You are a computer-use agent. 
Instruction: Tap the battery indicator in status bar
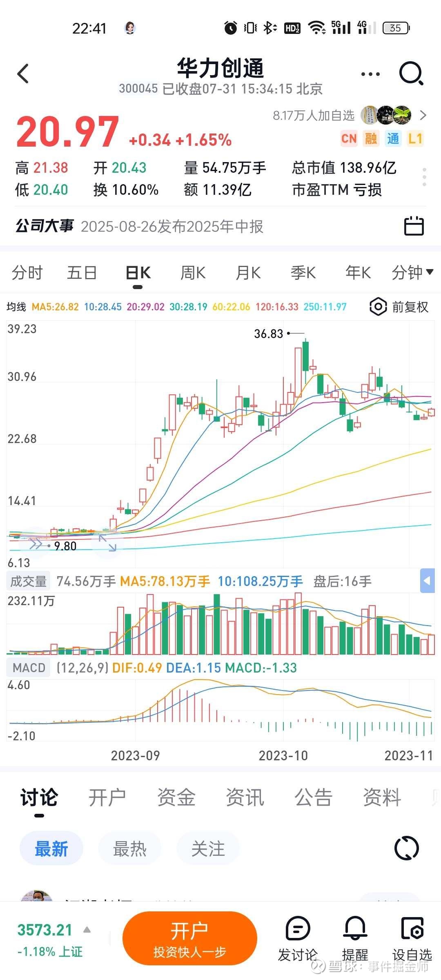(396, 28)
